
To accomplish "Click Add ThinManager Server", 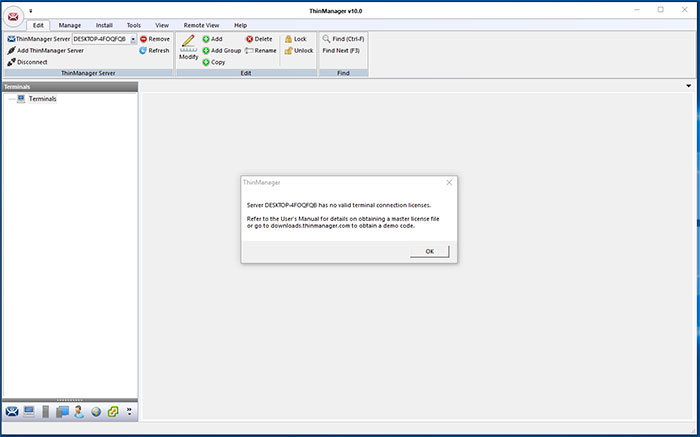I will 46,50.
